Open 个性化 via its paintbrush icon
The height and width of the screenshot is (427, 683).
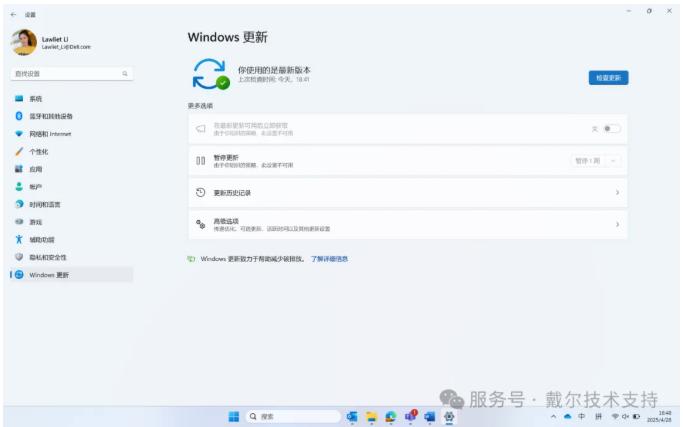tap(19, 152)
